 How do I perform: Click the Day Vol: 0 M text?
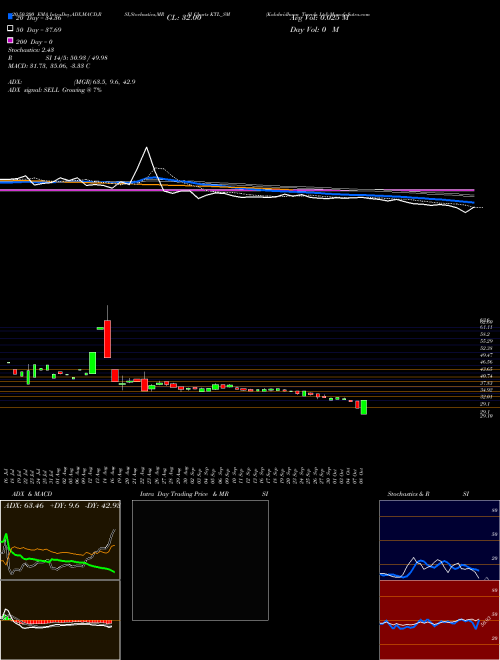(x=314, y=30)
